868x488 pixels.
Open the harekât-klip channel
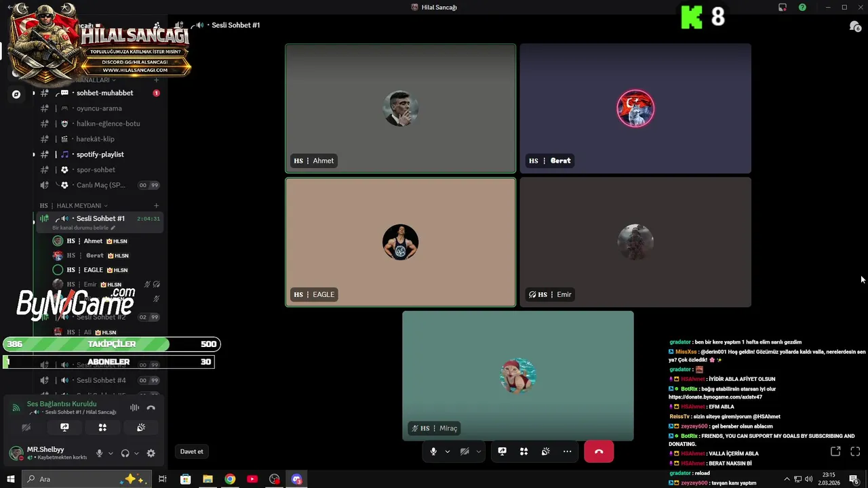point(98,139)
